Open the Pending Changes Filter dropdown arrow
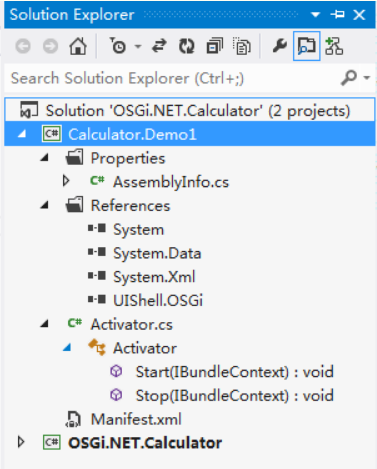Viewport: 377px width, 469px height. [x=138, y=46]
